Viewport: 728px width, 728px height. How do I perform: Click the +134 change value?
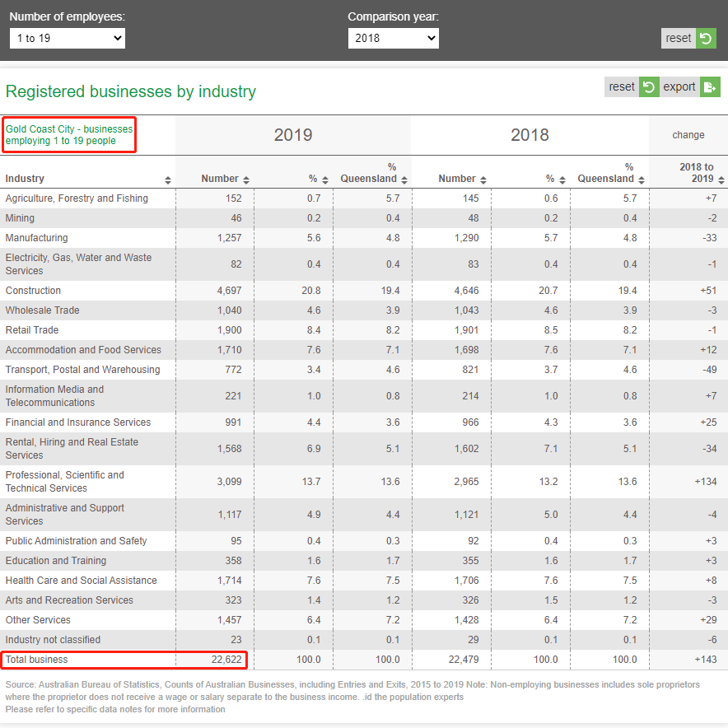pyautogui.click(x=706, y=482)
